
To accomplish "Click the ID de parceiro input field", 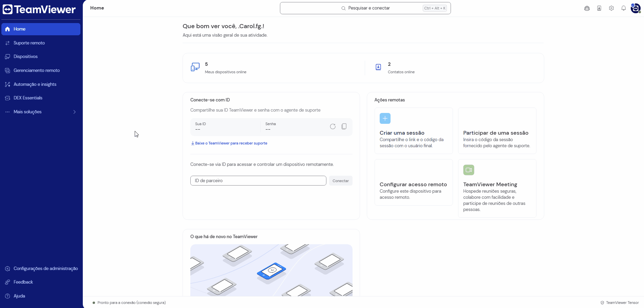I will (x=258, y=181).
